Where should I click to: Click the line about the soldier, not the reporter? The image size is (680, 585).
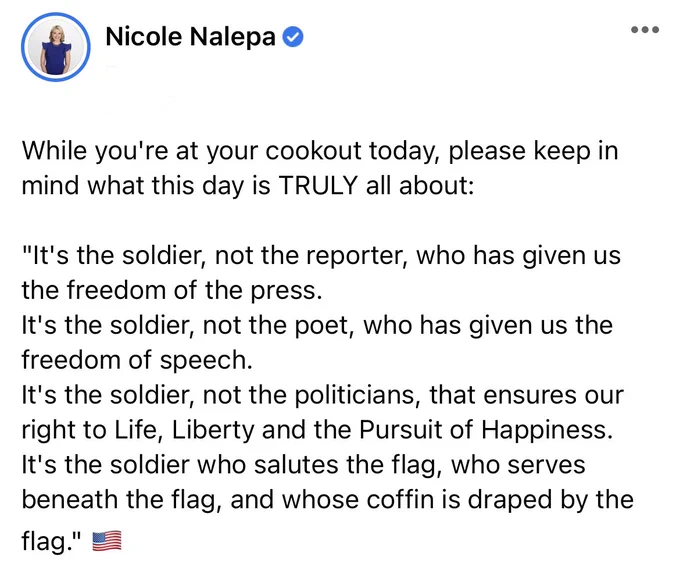coord(321,255)
